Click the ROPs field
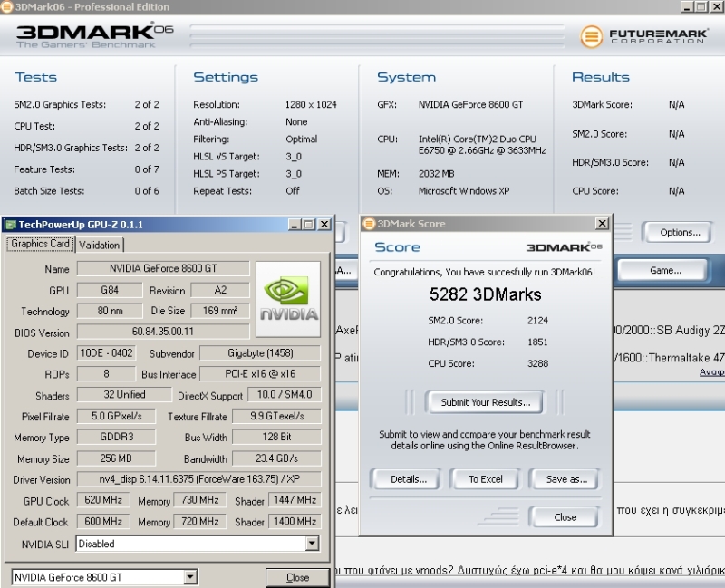 pos(106,374)
